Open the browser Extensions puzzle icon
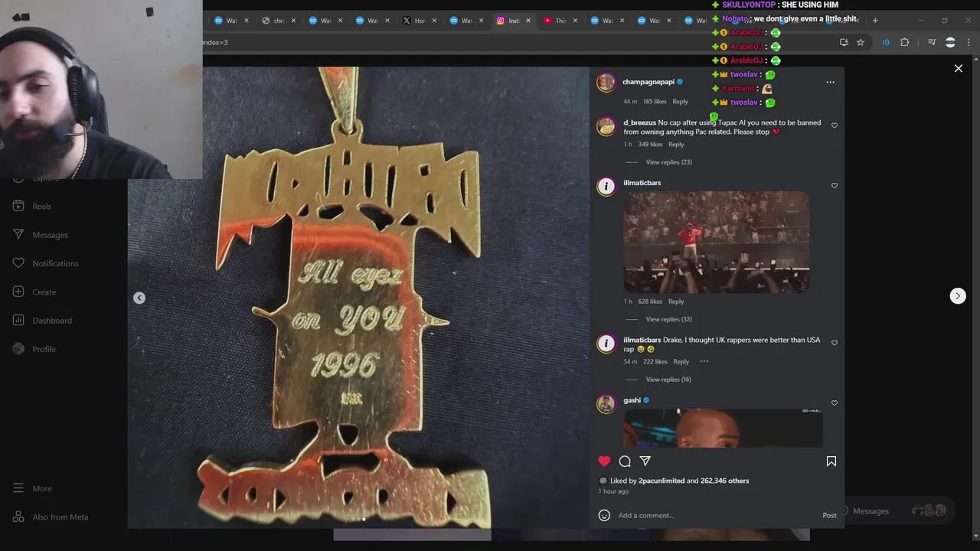The height and width of the screenshot is (551, 980). pyautogui.click(x=905, y=43)
